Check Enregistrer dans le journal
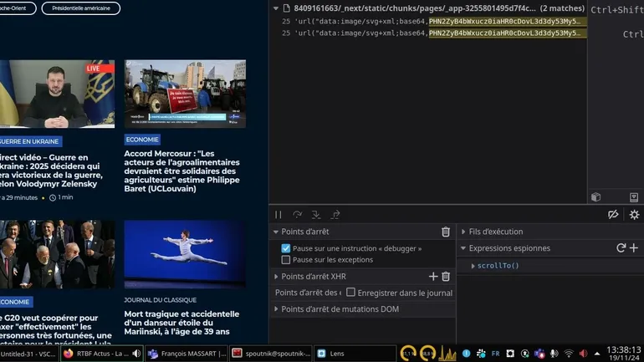 351,293
